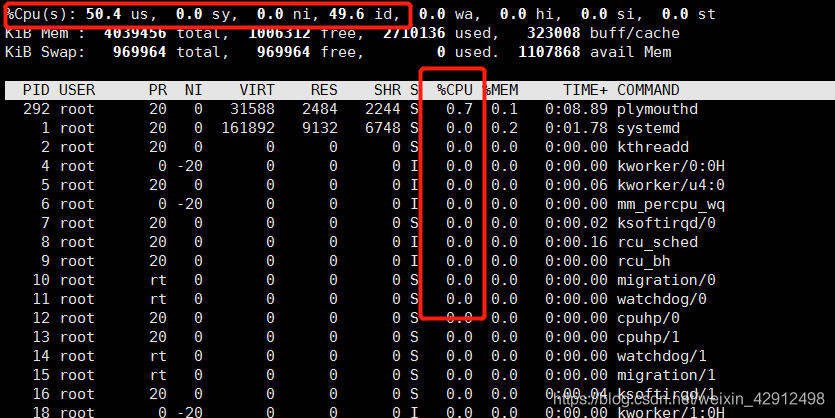Click the 0:00.16 time of rcu_sched
The width and height of the screenshot is (835, 418).
pyautogui.click(x=576, y=242)
